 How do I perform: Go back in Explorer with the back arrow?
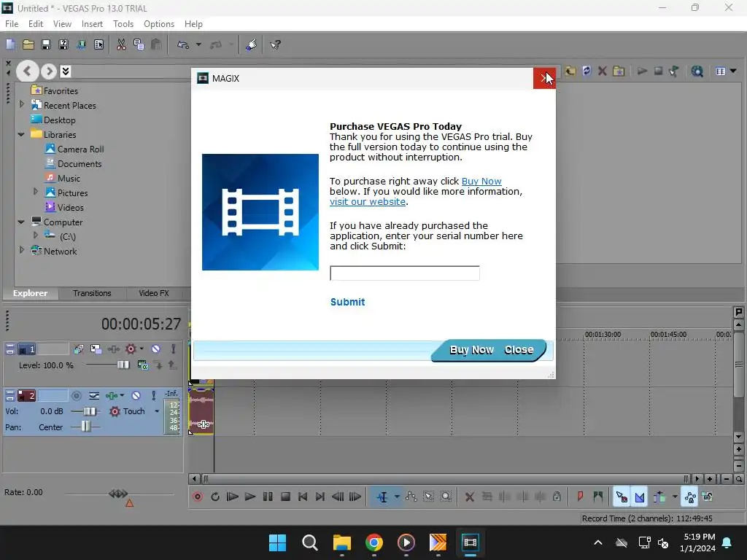coord(27,71)
